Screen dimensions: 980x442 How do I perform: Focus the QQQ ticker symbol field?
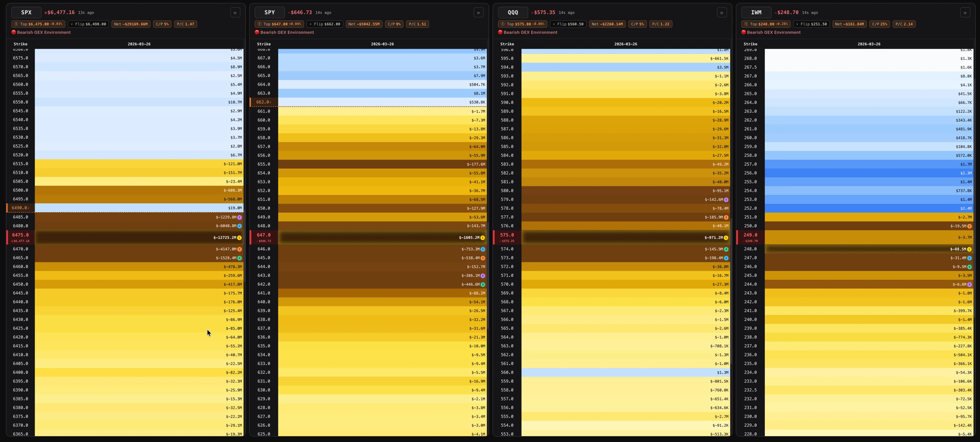[x=513, y=13]
